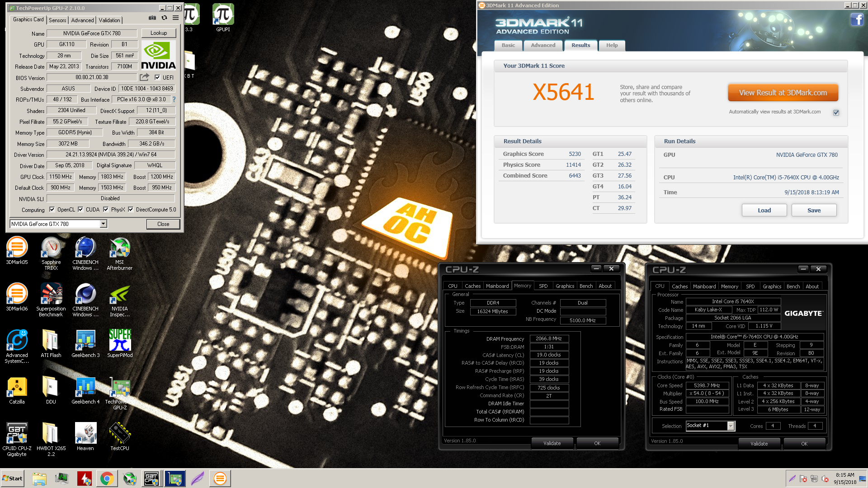This screenshot has width=868, height=488.
Task: Open the Help tab in 3DMark 11
Action: (612, 45)
